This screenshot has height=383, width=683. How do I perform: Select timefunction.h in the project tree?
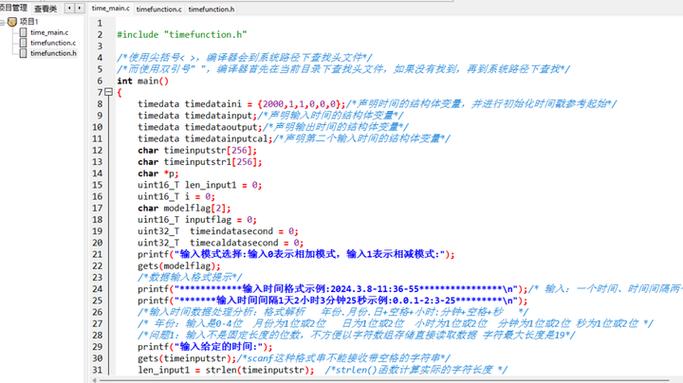tap(53, 53)
